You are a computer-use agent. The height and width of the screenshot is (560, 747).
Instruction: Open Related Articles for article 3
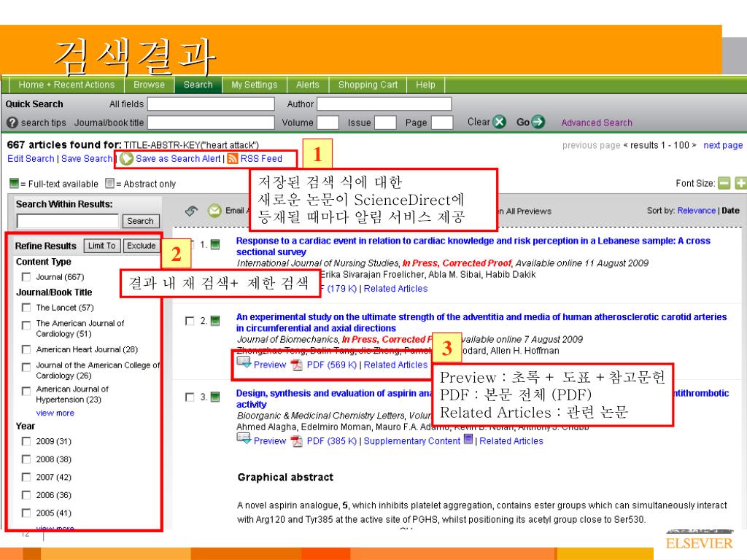click(x=511, y=441)
